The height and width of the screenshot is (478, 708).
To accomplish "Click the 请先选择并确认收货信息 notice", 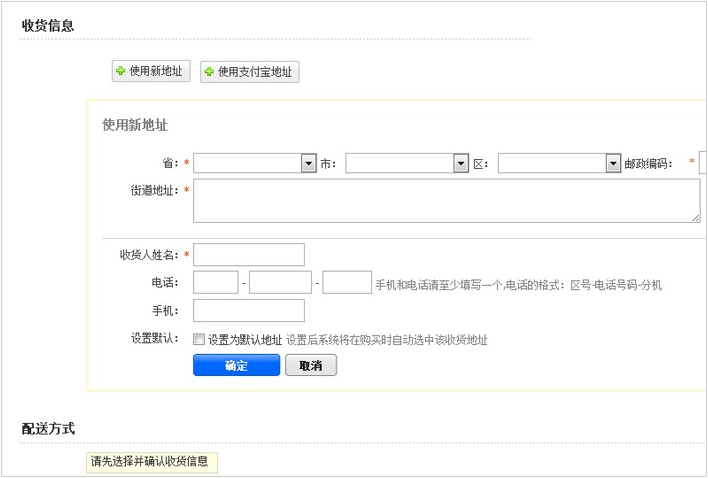I will coord(152,462).
